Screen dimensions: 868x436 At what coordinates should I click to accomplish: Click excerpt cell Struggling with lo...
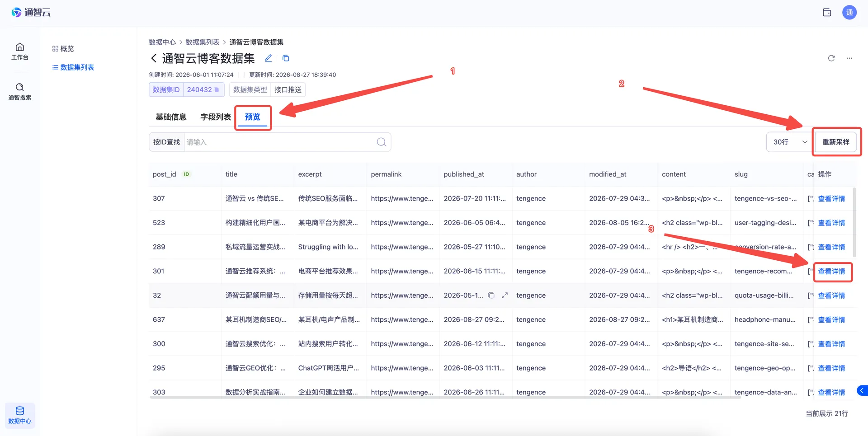(x=328, y=247)
